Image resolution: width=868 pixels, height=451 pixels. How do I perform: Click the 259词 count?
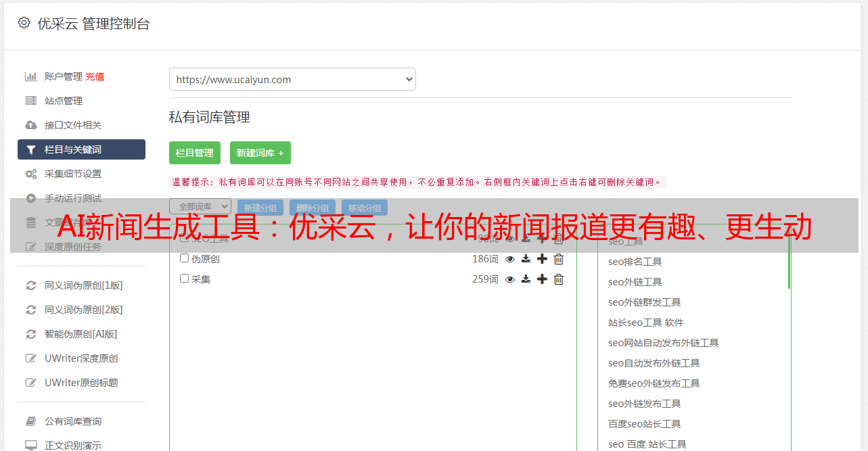(x=485, y=279)
